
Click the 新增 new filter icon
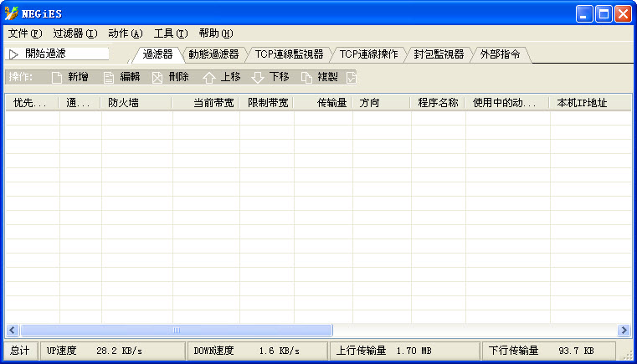(x=57, y=77)
